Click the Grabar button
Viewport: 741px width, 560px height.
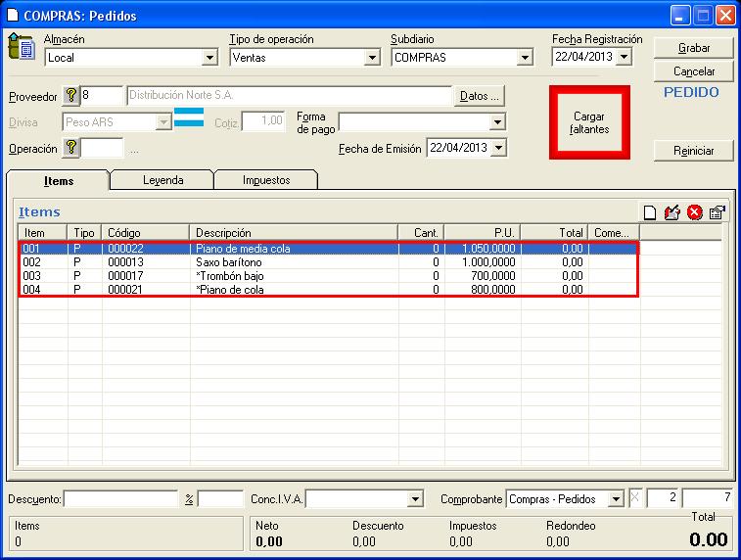[693, 48]
